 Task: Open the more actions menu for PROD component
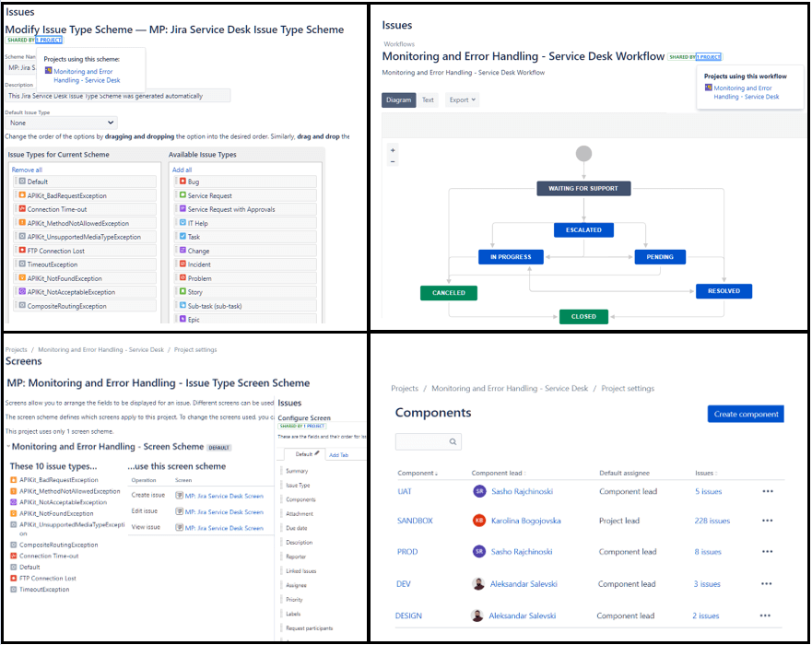[x=768, y=552]
